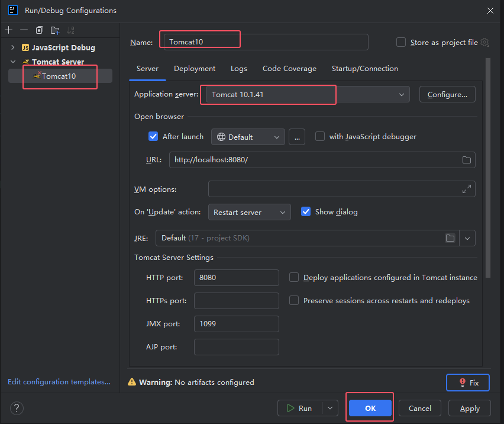Open the help question mark
Viewport: 504px width, 424px height.
pyautogui.click(x=17, y=408)
